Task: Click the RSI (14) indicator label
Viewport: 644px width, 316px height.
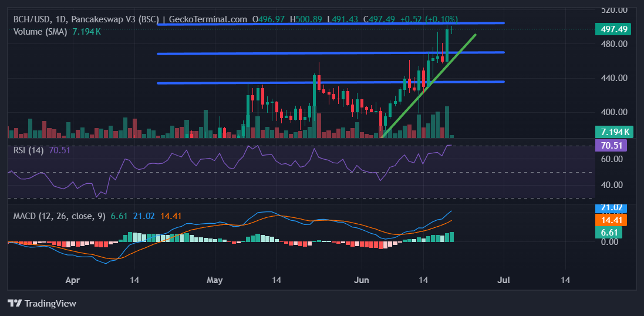Action: pyautogui.click(x=28, y=150)
